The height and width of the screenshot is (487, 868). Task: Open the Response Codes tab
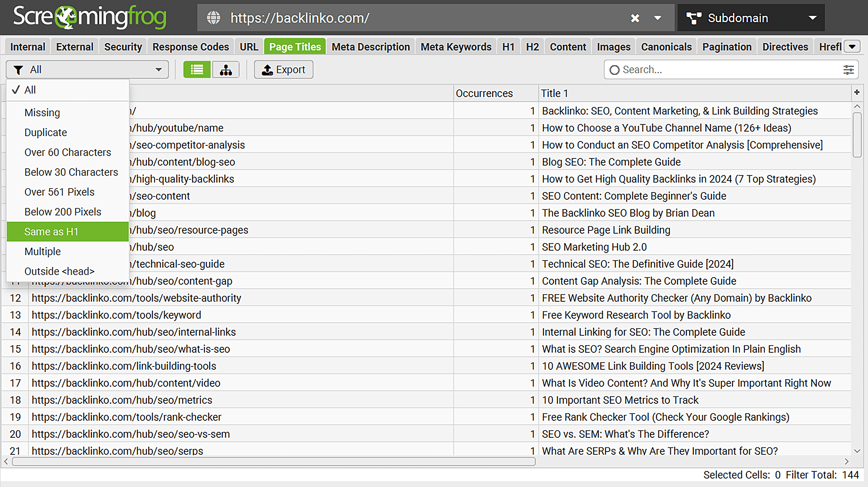click(191, 46)
